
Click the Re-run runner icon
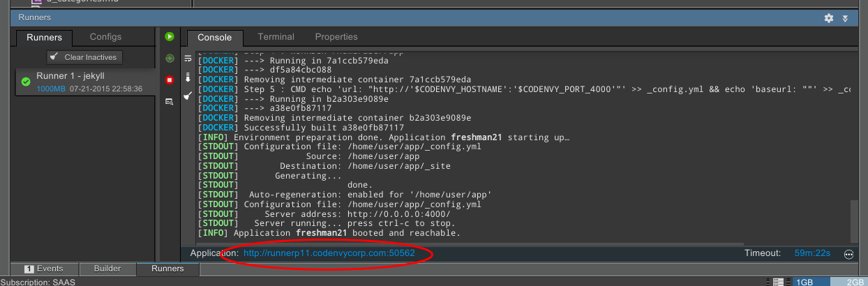[169, 59]
